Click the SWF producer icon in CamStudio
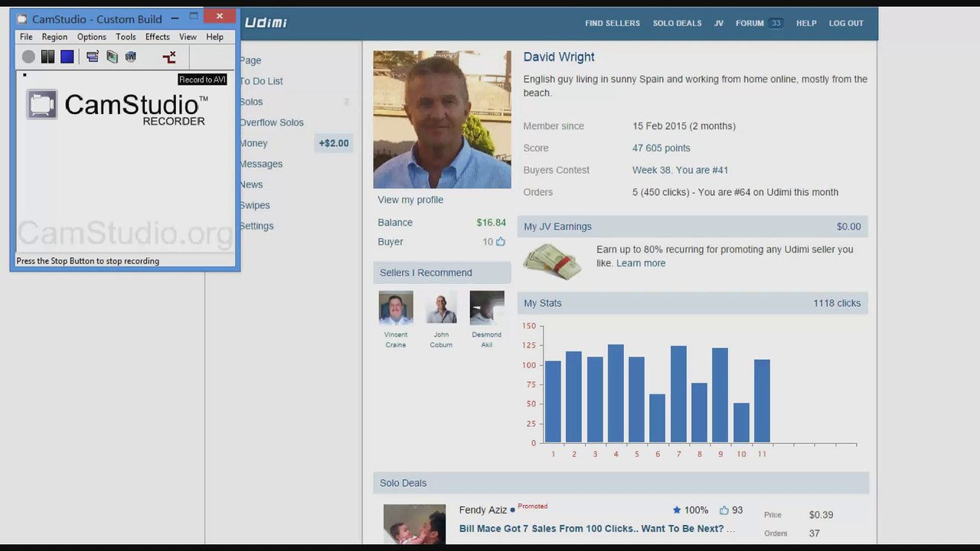This screenshot has height=551, width=980. [x=131, y=57]
